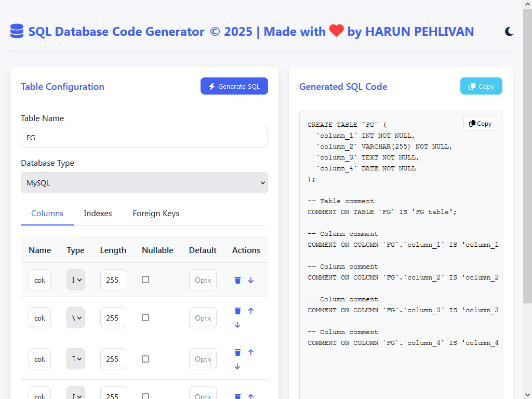Move the second column row up

[251, 311]
